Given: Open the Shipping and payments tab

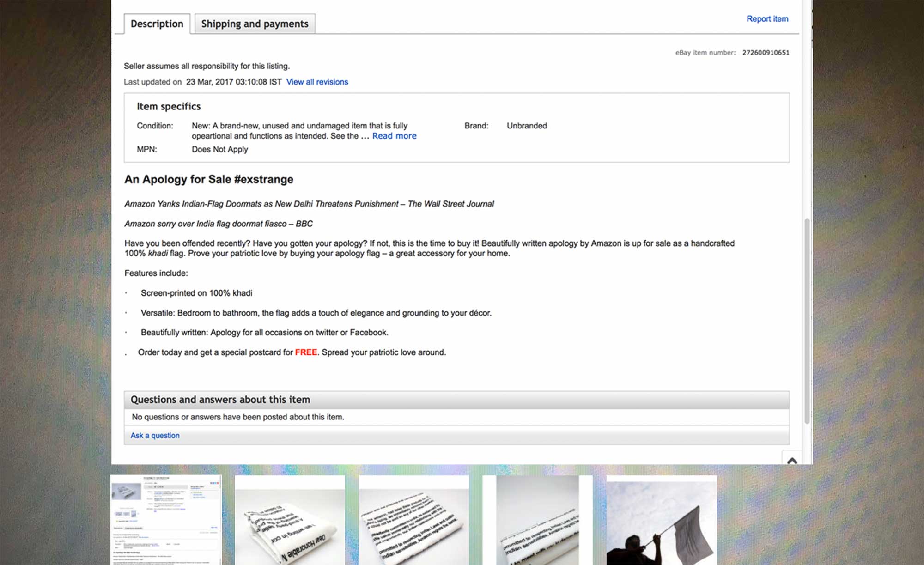Looking at the screenshot, I should [255, 24].
